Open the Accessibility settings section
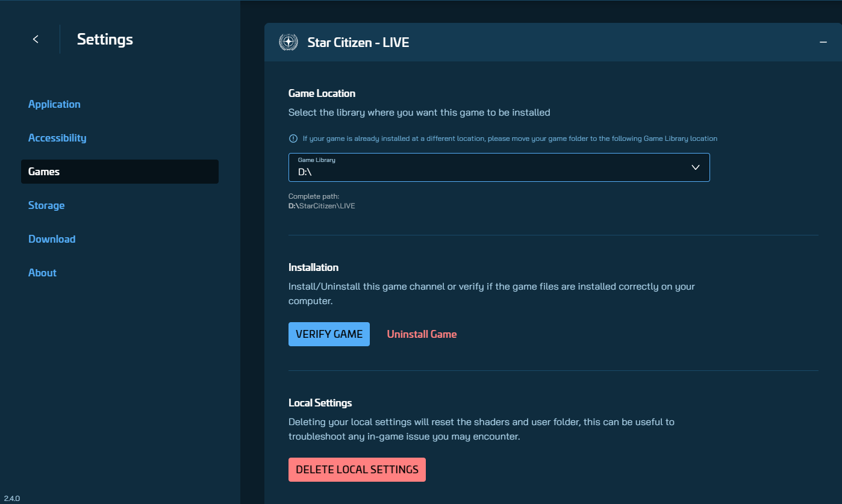Screen dimensions: 842x504 coord(57,138)
